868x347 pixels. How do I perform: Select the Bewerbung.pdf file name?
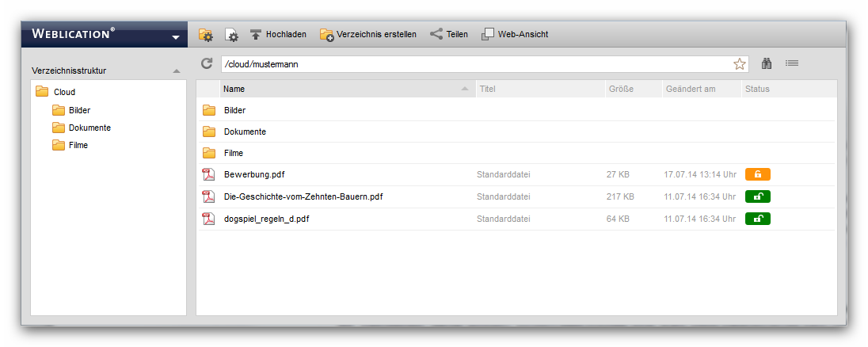255,174
